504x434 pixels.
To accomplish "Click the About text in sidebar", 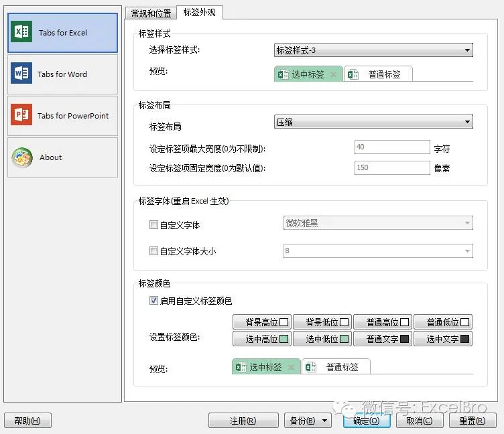I will [50, 157].
